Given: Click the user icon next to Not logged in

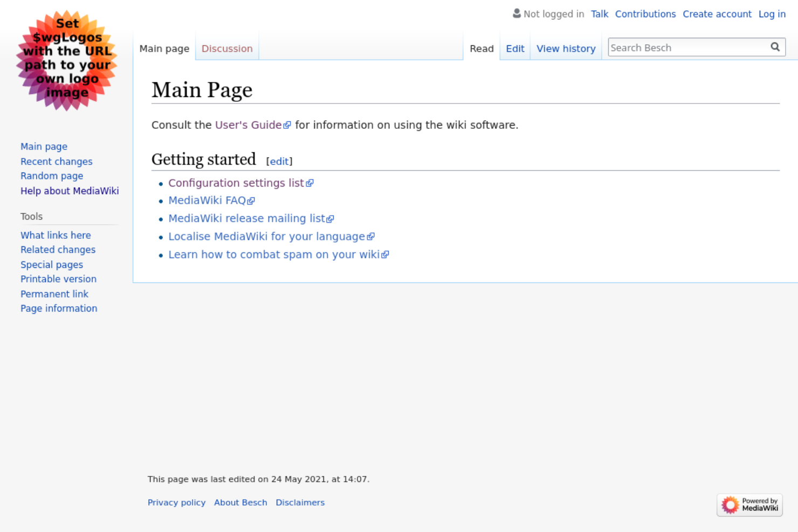Looking at the screenshot, I should click(x=516, y=13).
